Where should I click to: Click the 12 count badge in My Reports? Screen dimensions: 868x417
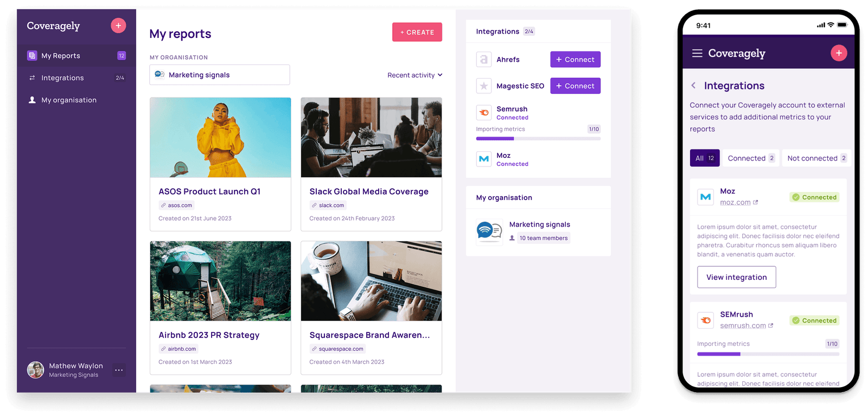[x=122, y=55]
